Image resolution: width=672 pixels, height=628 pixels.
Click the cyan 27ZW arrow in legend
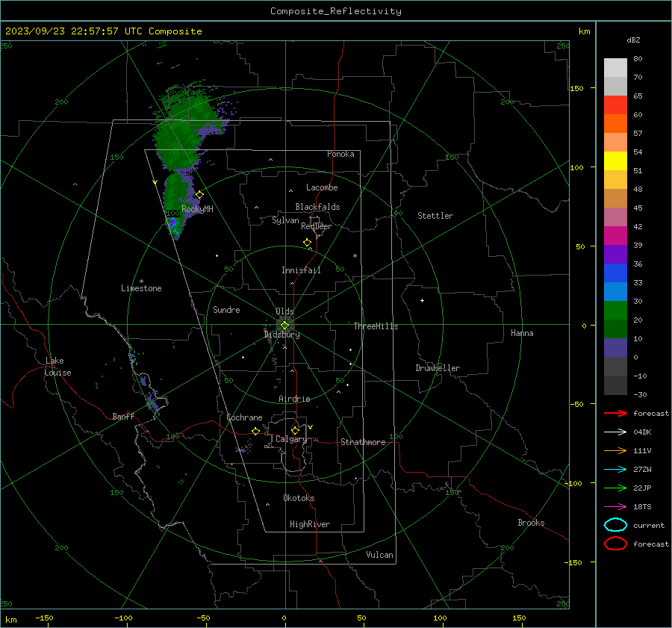tap(615, 470)
